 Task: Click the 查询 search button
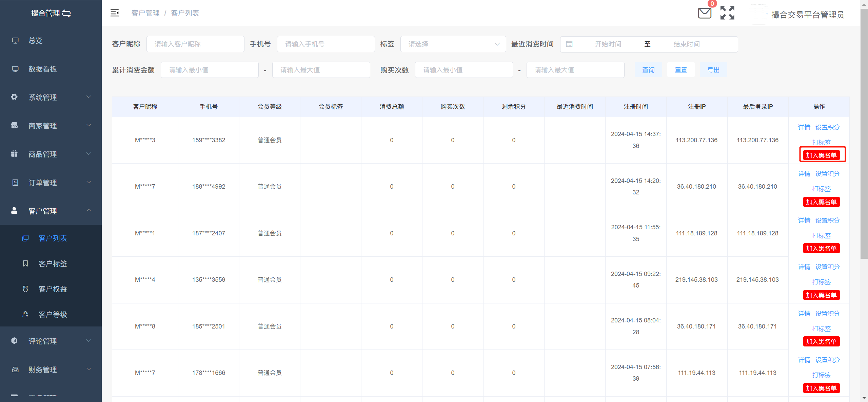click(648, 70)
